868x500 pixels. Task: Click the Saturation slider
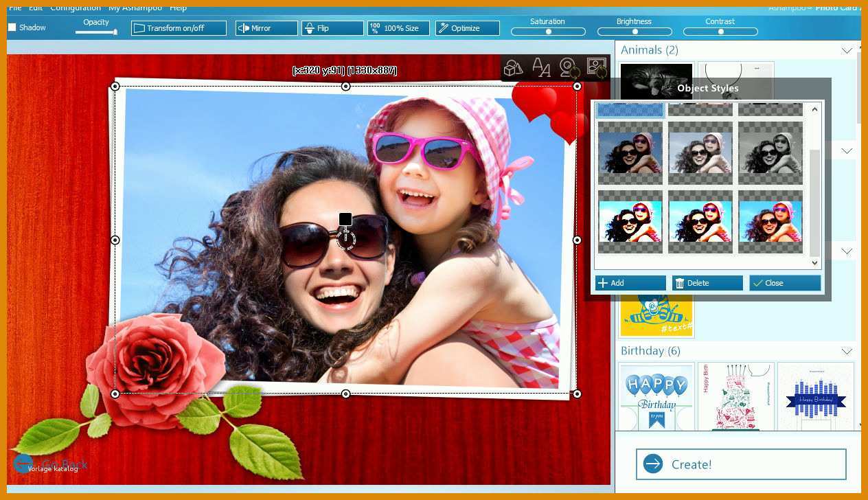(548, 32)
